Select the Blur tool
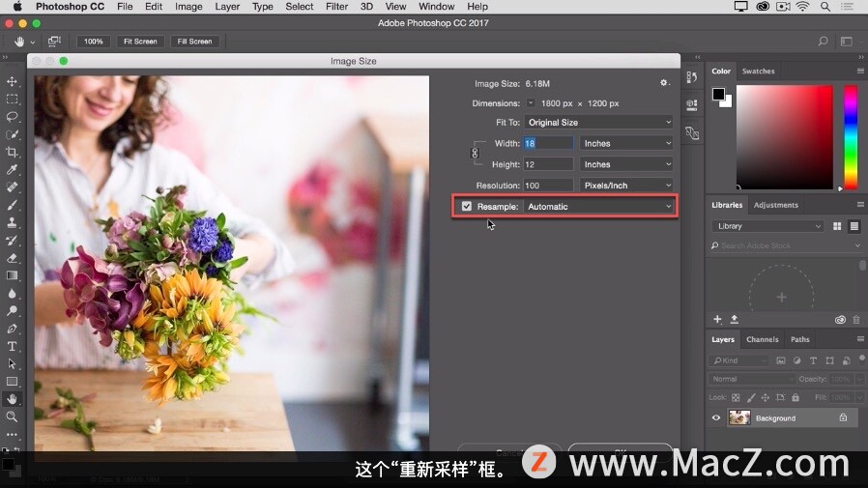868x488 pixels. click(x=12, y=293)
